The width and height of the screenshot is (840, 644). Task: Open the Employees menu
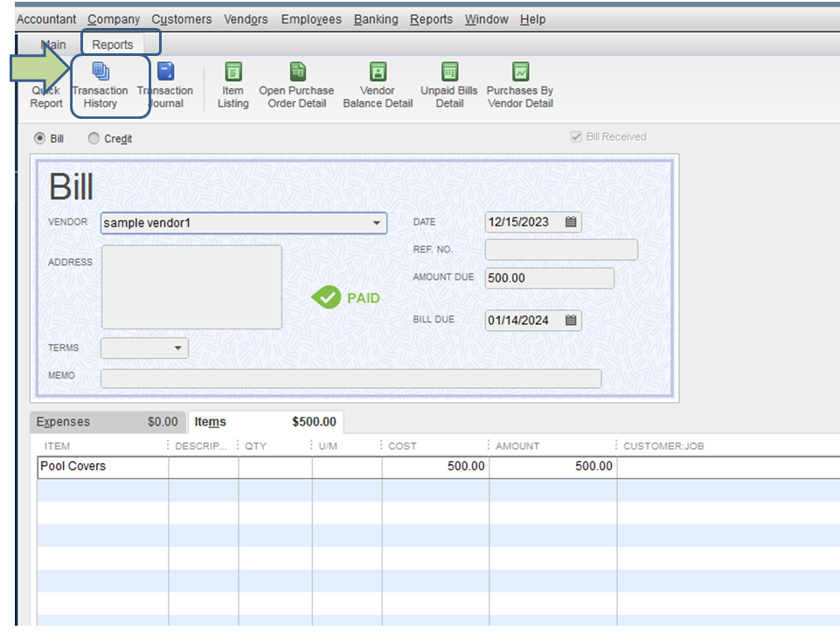pos(311,19)
